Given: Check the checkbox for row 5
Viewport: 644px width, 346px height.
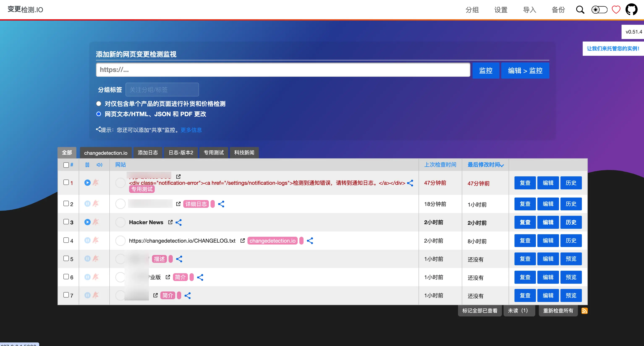Looking at the screenshot, I should [66, 258].
